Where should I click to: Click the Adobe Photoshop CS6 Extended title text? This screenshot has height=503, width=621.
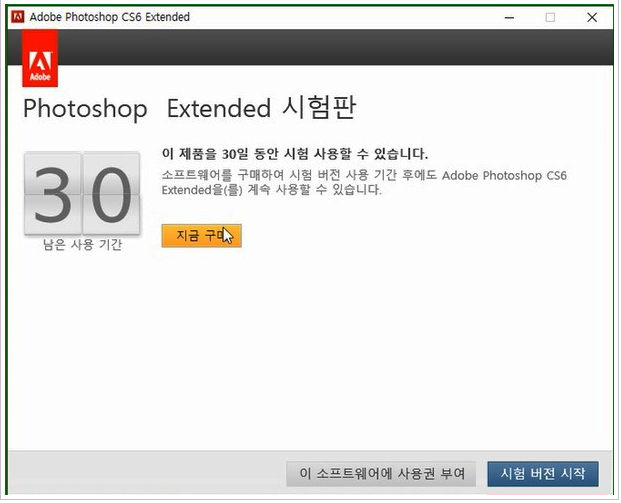pyautogui.click(x=110, y=17)
